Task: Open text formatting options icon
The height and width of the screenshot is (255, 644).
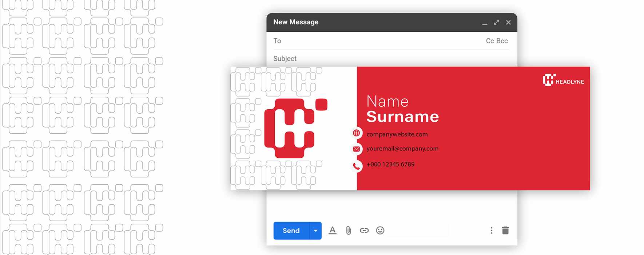Action: click(332, 231)
